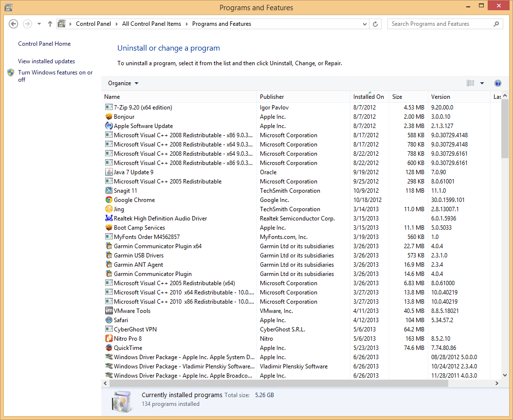Screen dimensions: 513x420
Task: Click the VMware Tools icon
Action: (109, 311)
